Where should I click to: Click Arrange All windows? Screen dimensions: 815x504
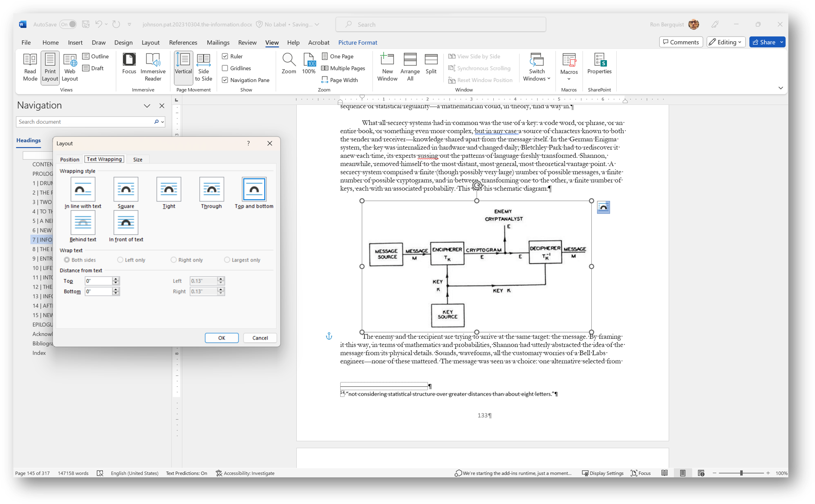point(409,67)
